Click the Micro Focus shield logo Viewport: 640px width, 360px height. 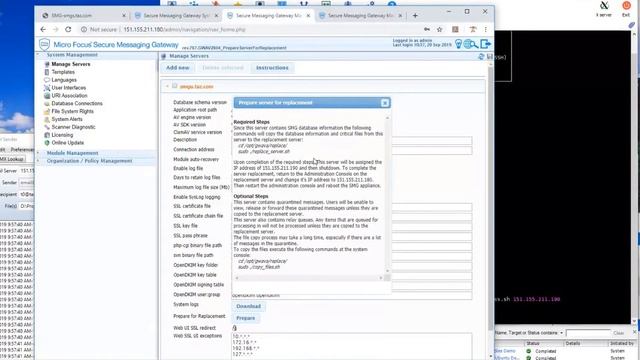point(44,44)
